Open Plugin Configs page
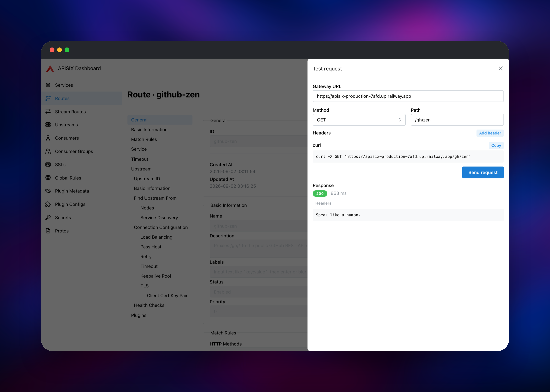550x392 pixels. (x=82, y=204)
